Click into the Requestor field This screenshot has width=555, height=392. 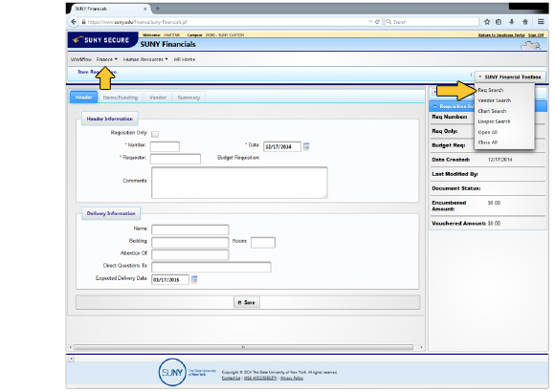[x=175, y=159]
